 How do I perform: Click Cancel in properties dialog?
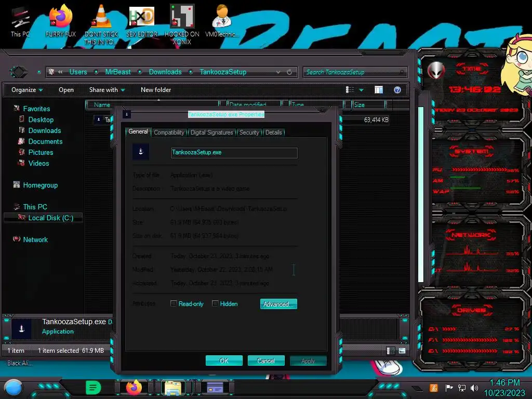pos(266,361)
